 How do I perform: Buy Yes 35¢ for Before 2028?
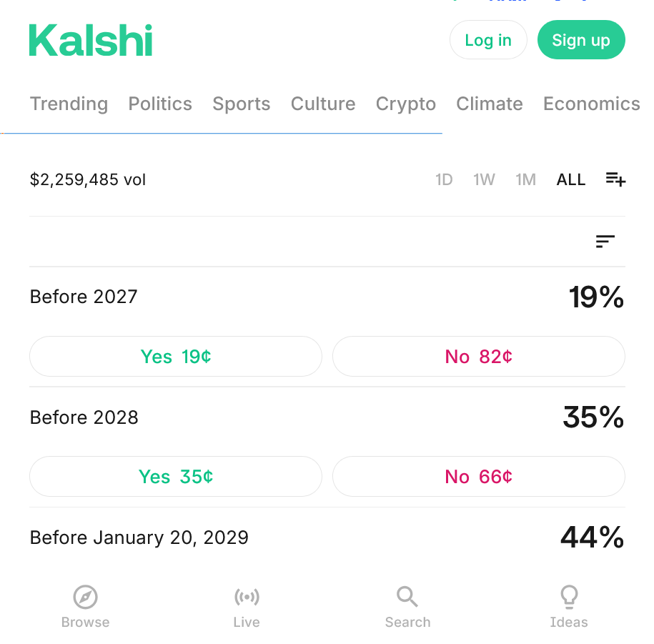coord(176,476)
